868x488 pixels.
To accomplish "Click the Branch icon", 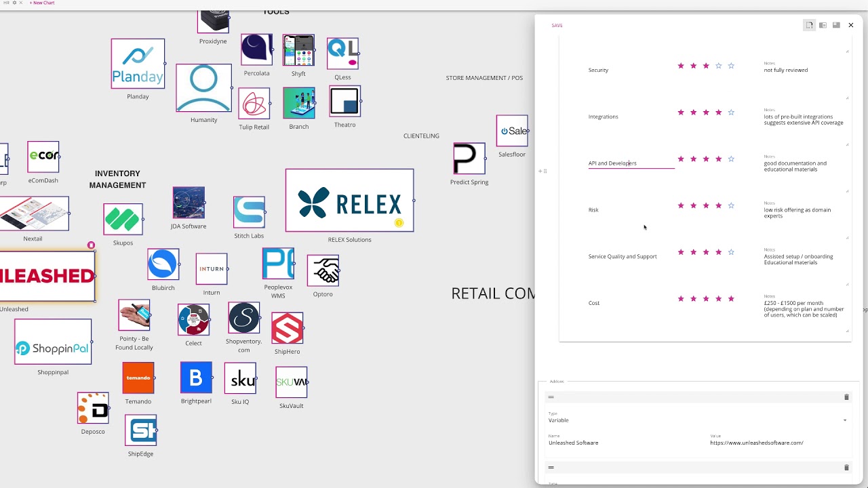I will pyautogui.click(x=298, y=103).
